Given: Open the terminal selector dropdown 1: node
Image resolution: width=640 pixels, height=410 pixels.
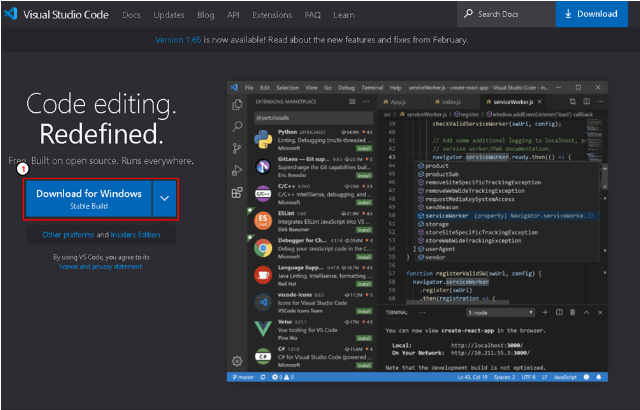Looking at the screenshot, I should (500, 312).
